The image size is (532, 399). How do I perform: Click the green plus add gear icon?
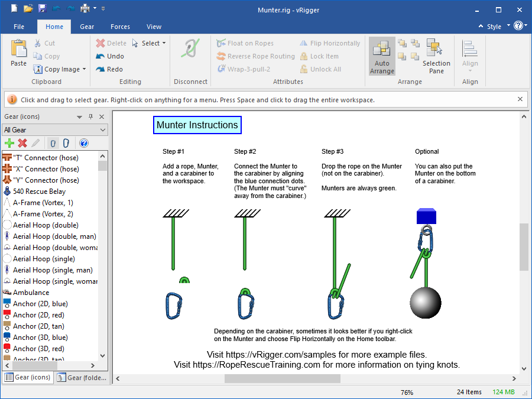9,143
